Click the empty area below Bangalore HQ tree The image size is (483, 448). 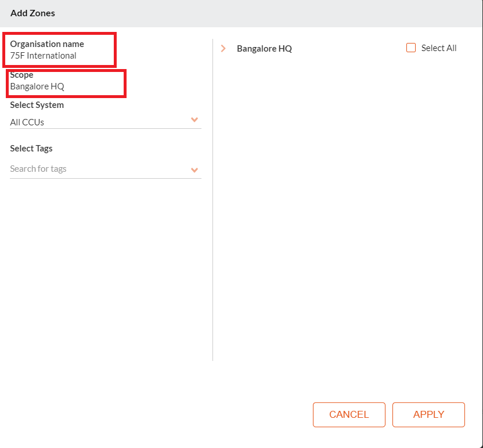[343, 203]
